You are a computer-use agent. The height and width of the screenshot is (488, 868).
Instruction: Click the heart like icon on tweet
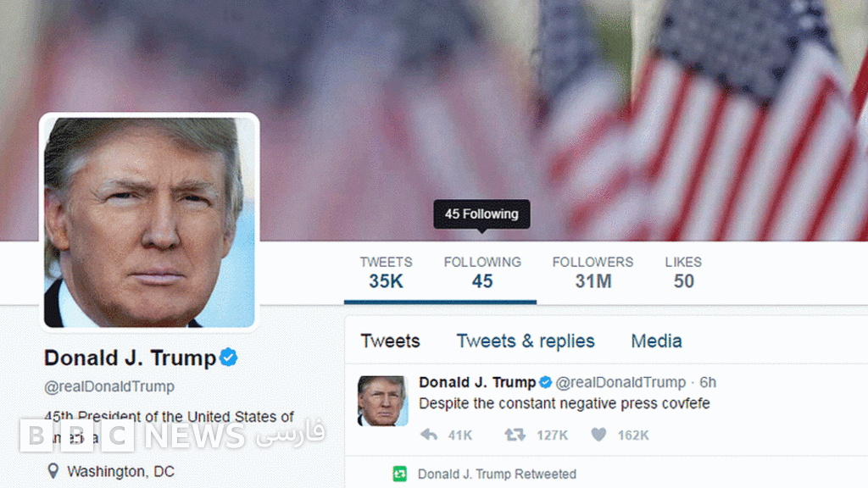tap(598, 435)
